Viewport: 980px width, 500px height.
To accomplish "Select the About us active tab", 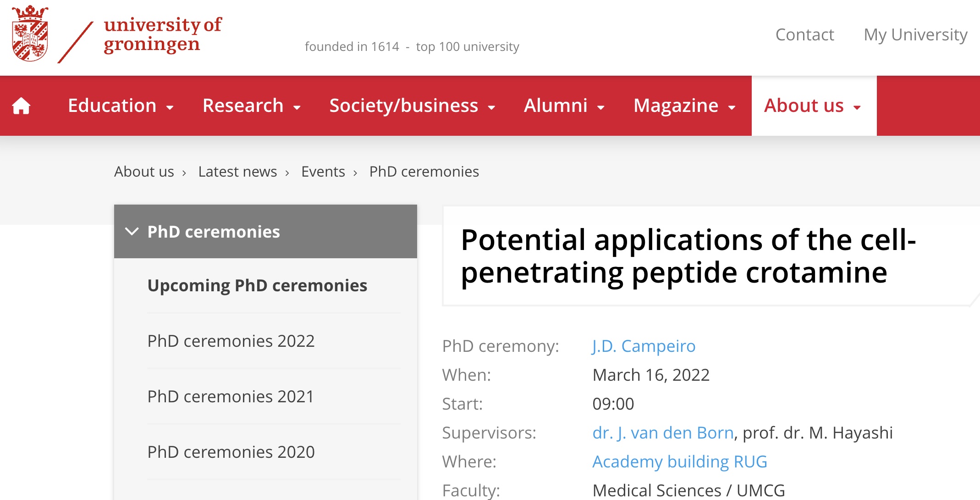I will 814,106.
